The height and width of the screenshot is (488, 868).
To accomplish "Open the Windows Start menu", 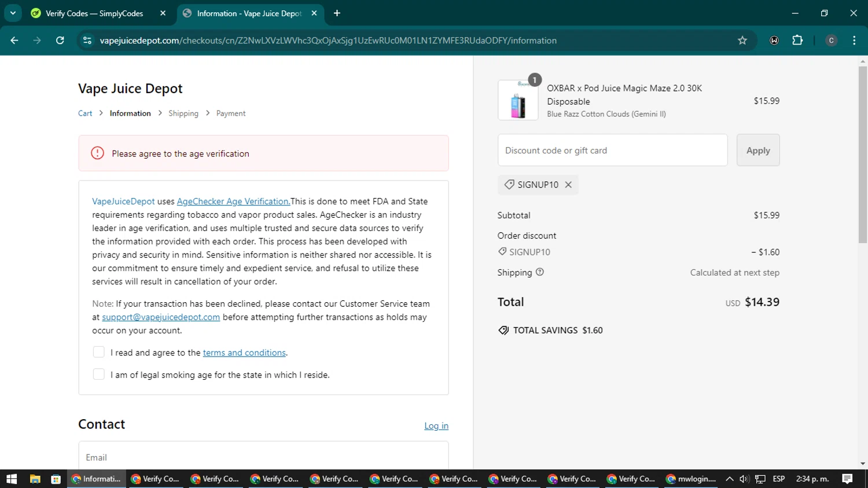I will click(x=12, y=479).
